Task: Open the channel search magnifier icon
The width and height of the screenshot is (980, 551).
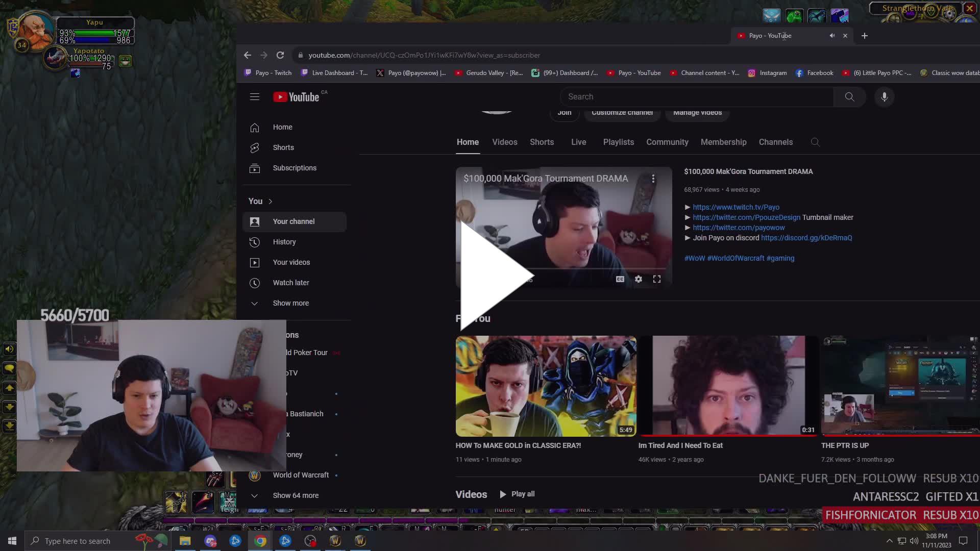Action: pos(815,142)
